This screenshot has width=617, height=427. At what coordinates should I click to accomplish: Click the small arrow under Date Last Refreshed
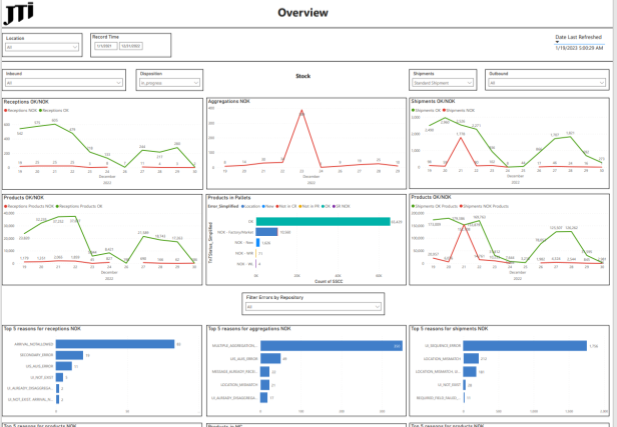(557, 42)
